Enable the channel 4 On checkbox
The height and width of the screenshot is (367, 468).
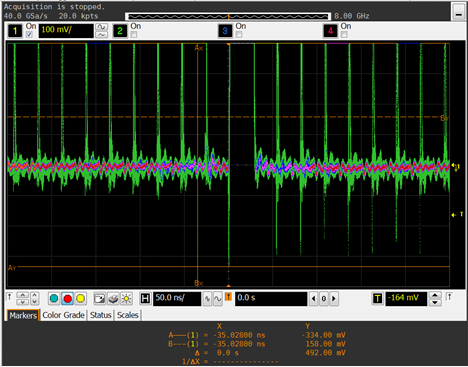[344, 34]
